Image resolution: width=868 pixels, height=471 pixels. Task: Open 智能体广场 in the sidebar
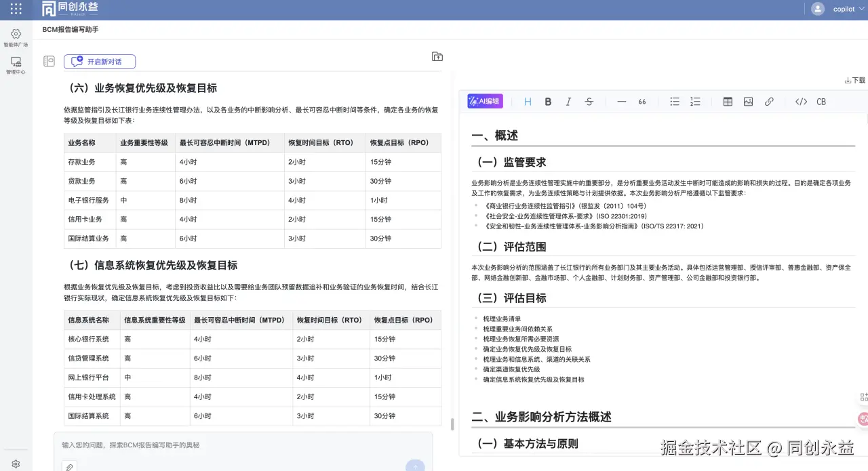[16, 37]
